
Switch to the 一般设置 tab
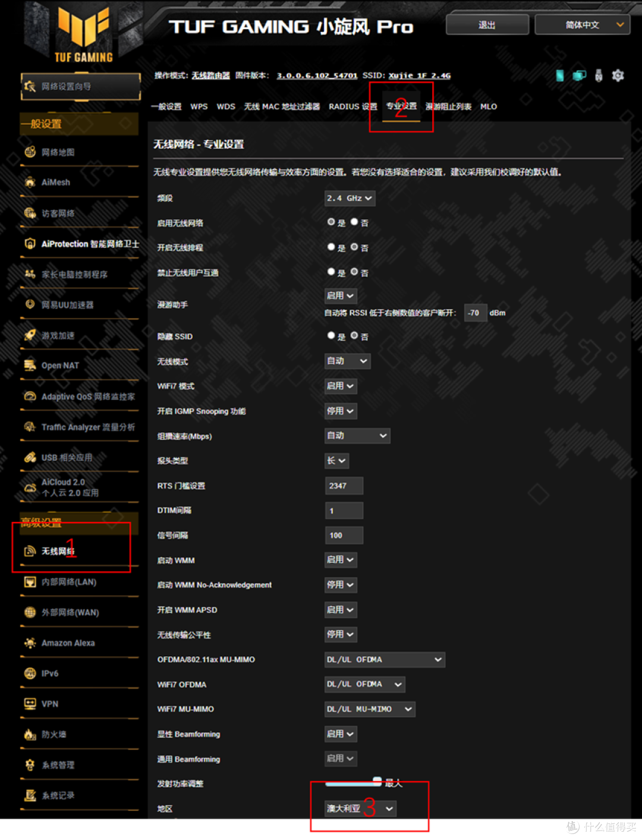click(x=166, y=106)
